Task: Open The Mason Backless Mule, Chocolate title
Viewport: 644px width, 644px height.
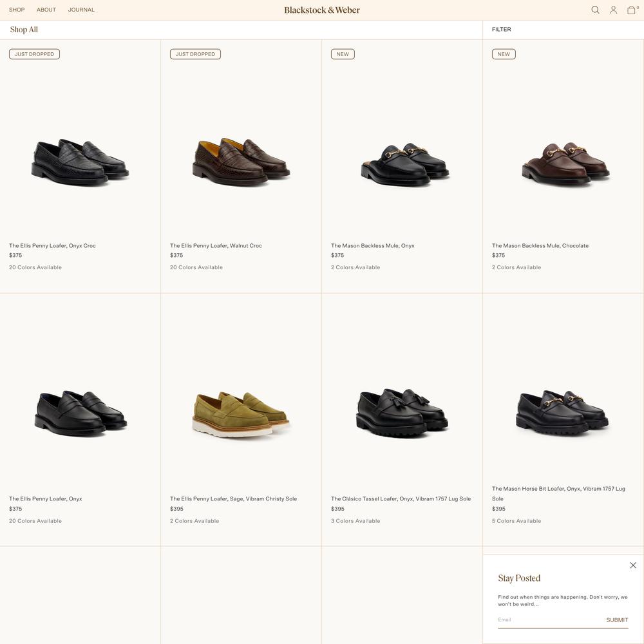Action: coord(540,245)
